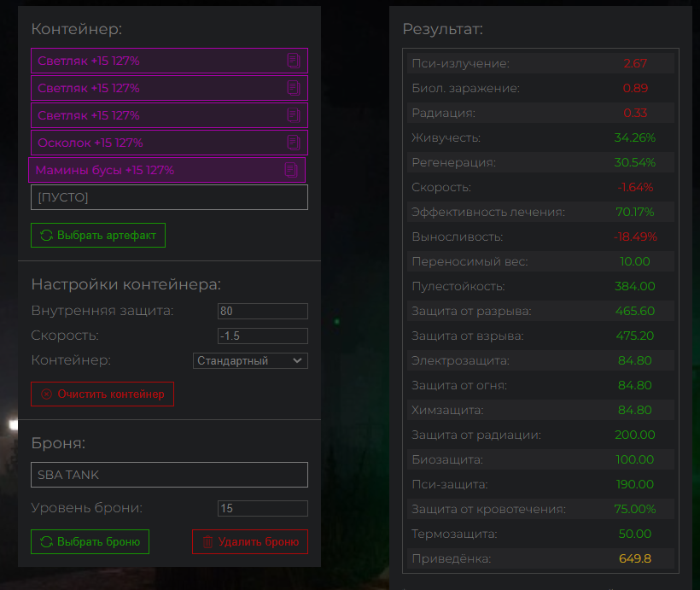Screen dimensions: 700x590
Task: Select the Осколок +15 127% artifact row
Action: pyautogui.click(x=154, y=143)
